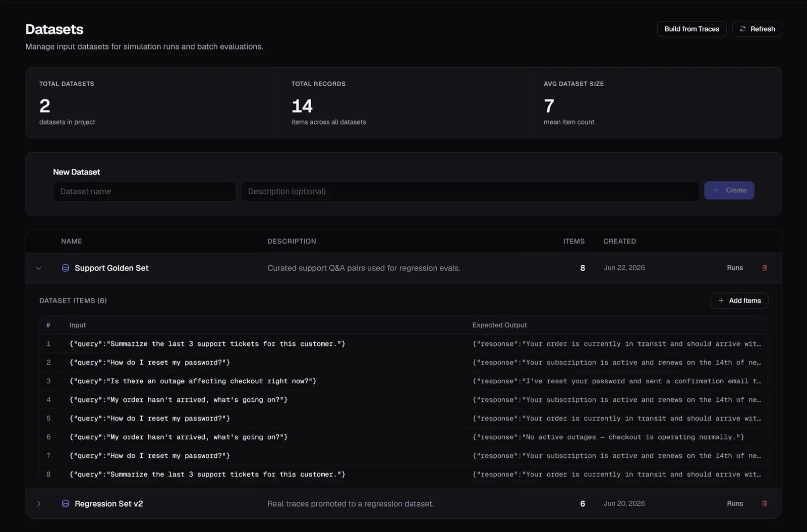Click the Add Items button

tap(739, 301)
